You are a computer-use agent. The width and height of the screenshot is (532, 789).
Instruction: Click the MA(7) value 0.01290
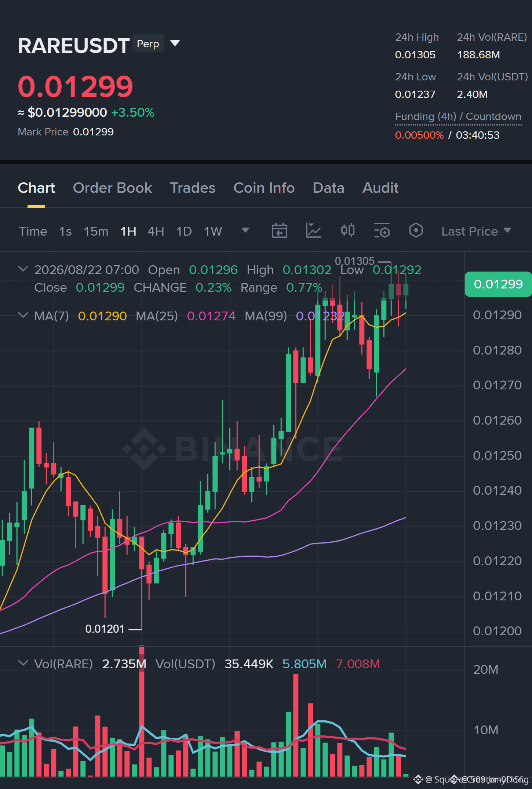[x=102, y=316]
